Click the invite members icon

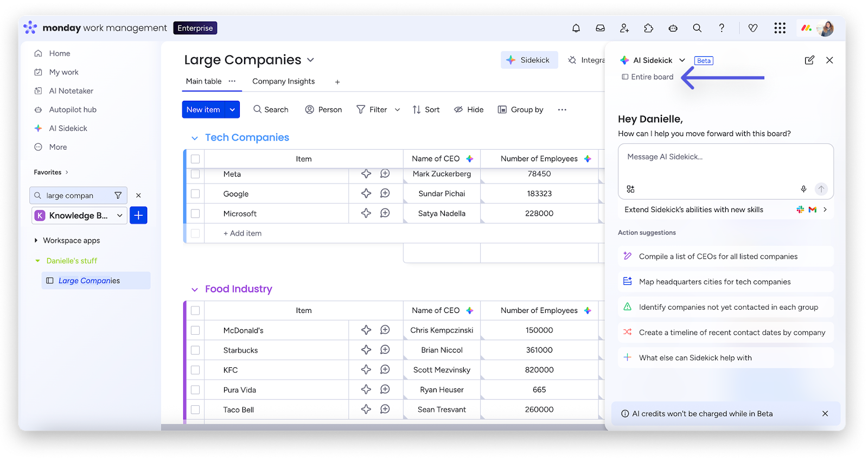pos(624,28)
